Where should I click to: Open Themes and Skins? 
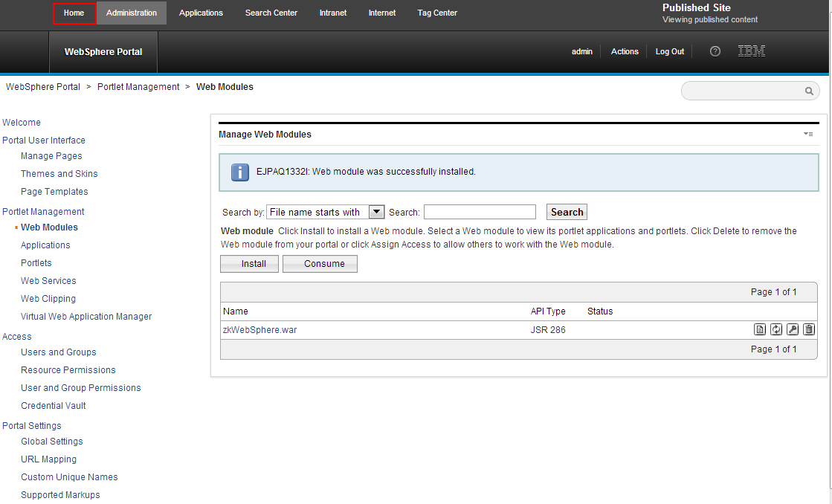click(59, 174)
